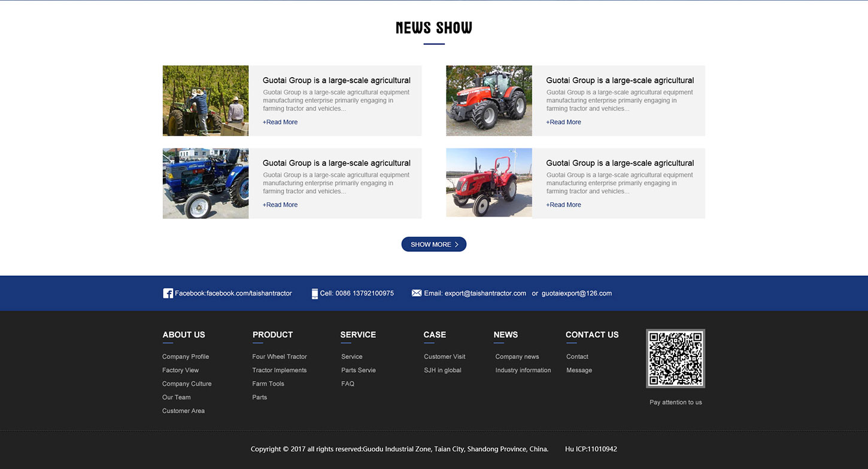
Task: Open the facebook.com/taishantractor link text
Action: 249,293
